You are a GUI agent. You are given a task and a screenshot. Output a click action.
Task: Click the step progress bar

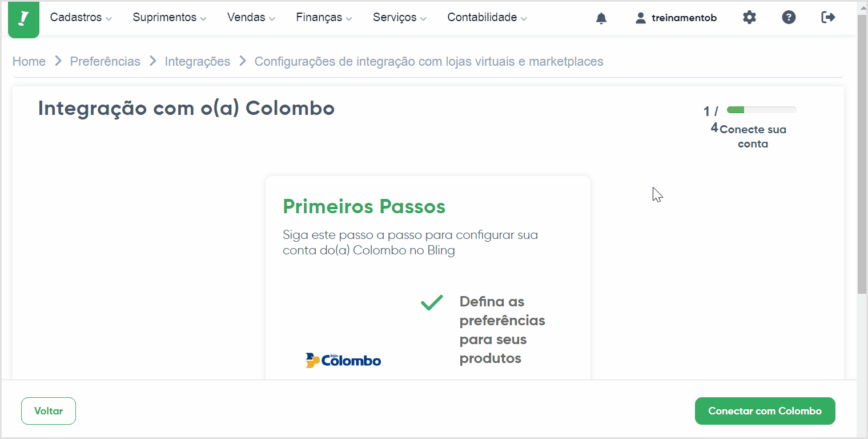761,110
